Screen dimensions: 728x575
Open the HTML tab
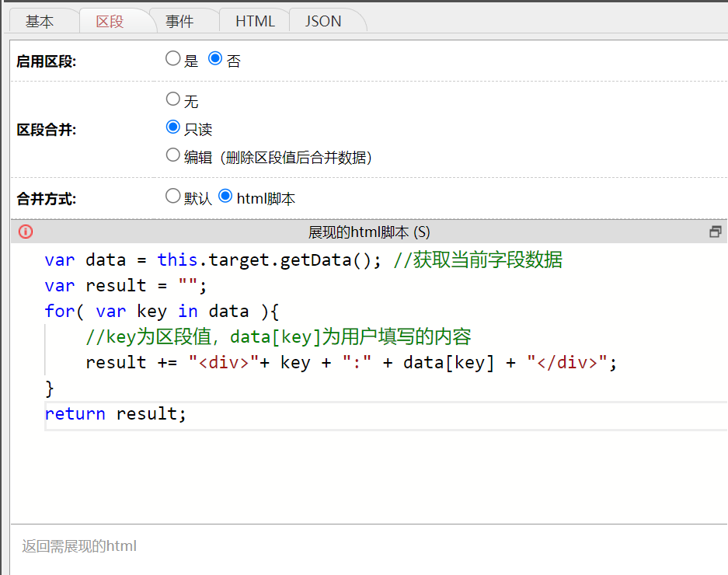255,21
